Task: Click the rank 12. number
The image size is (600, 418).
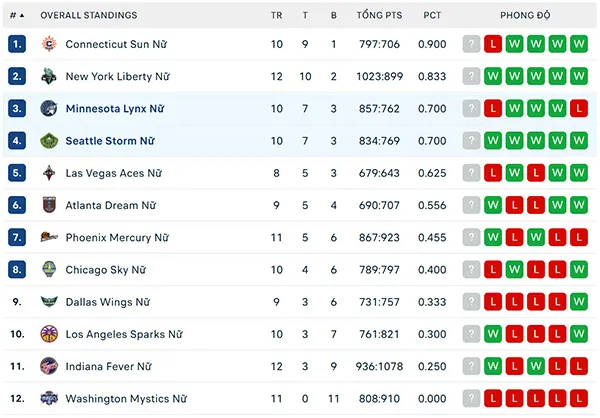Action: click(x=17, y=398)
